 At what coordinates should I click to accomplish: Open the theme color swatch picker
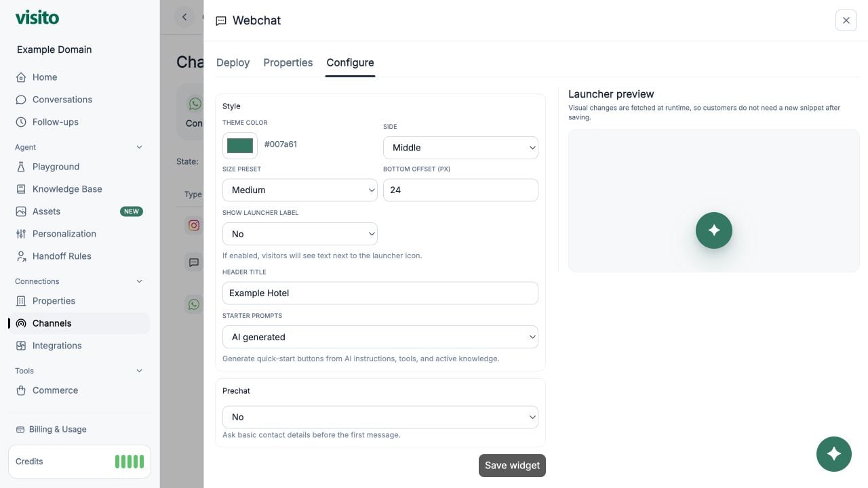pyautogui.click(x=240, y=146)
